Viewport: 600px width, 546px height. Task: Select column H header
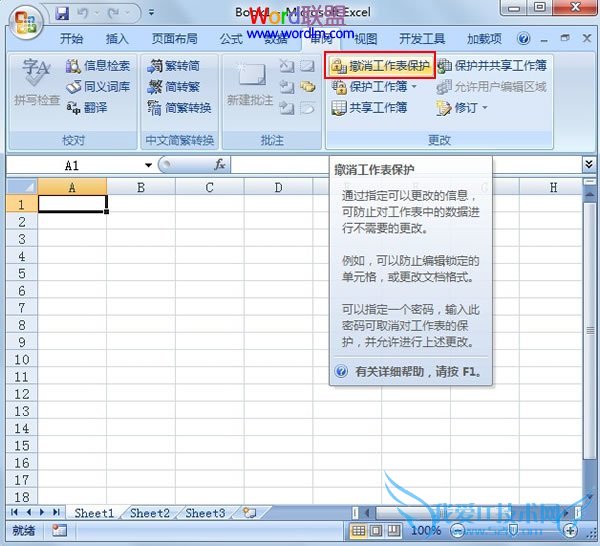coord(553,187)
